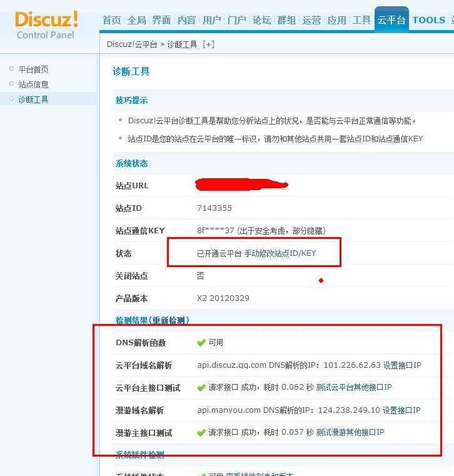Click 设置接口IP for api.manyou.com

(x=401, y=410)
